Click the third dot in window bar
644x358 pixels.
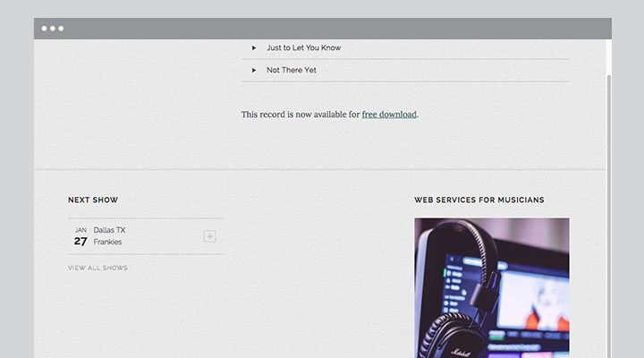click(61, 29)
